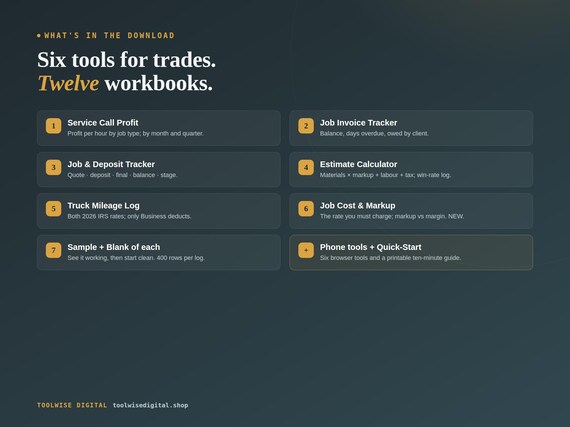Click the word 'workbooks.' in heading
Screen dimensions: 570x427
point(158,83)
